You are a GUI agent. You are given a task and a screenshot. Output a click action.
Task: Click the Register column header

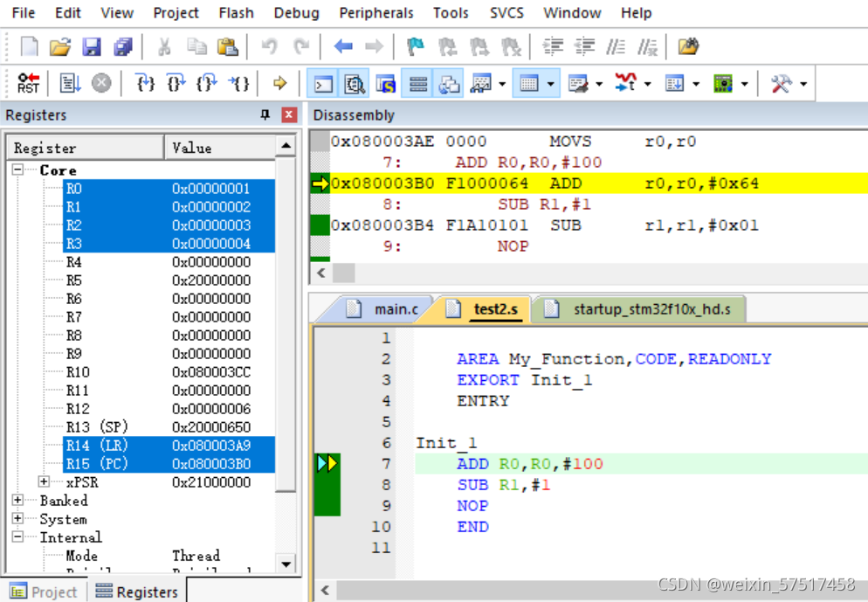point(86,148)
